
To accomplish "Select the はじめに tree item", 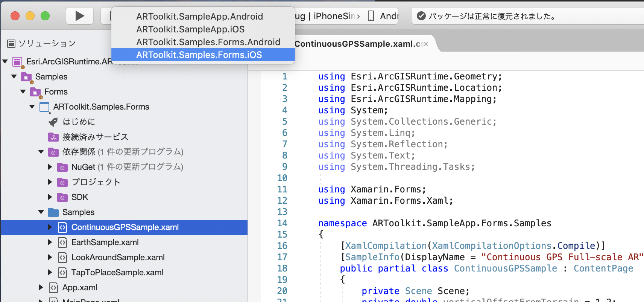I will click(x=79, y=122).
